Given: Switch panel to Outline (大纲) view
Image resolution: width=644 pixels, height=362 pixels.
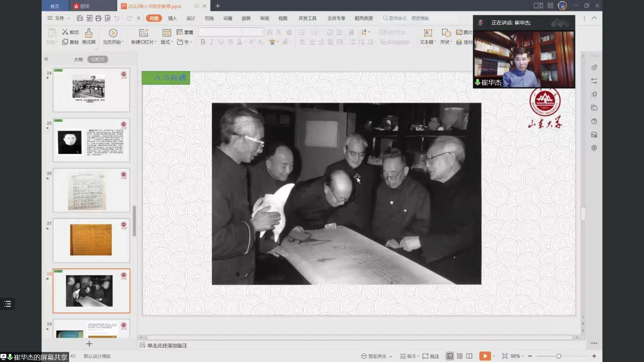Looking at the screenshot, I should tap(78, 59).
